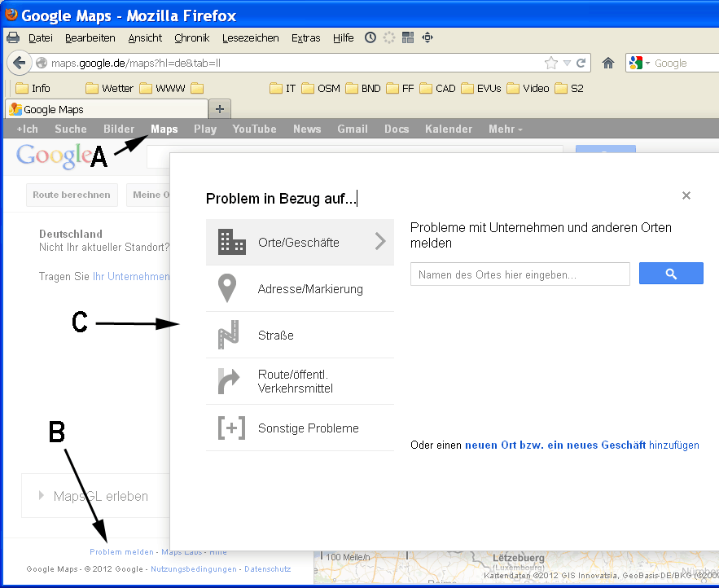Open the BND bookmark folder
Screen dimensions: 719x588
(x=363, y=88)
